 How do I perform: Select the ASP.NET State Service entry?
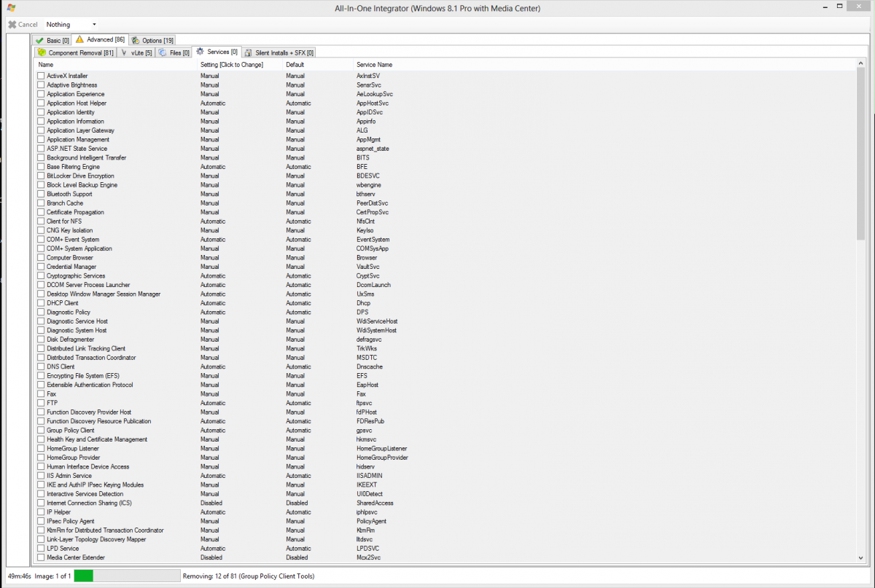pos(77,149)
